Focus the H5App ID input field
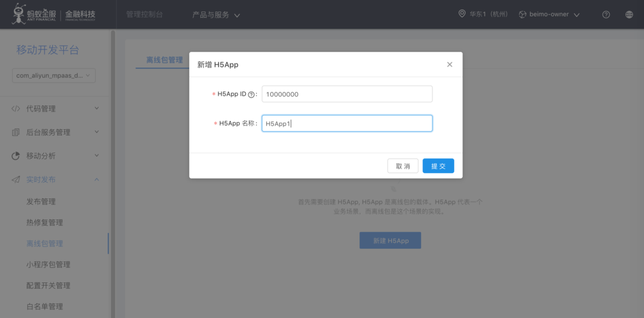The image size is (644, 318). 347,94
